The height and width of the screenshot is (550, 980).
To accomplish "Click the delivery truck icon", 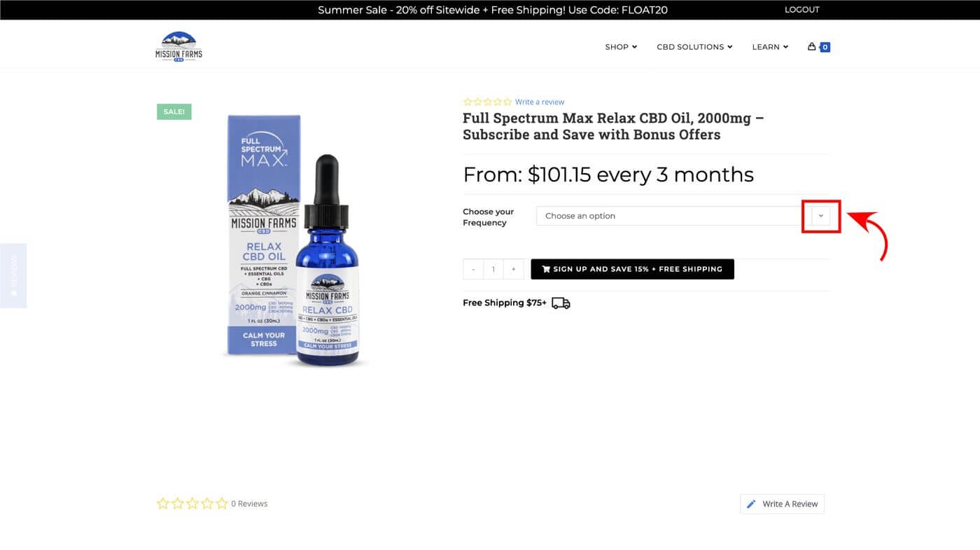I will [x=561, y=303].
